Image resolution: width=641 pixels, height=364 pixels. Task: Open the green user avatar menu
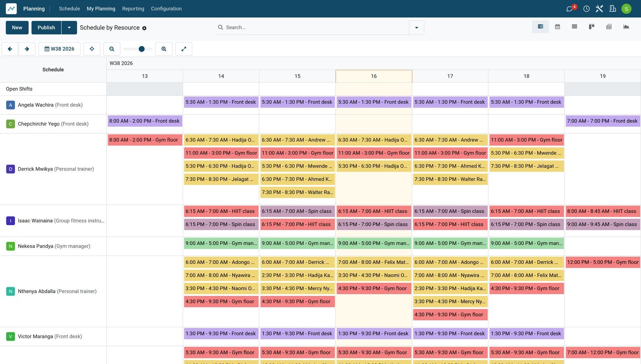coord(626,8)
